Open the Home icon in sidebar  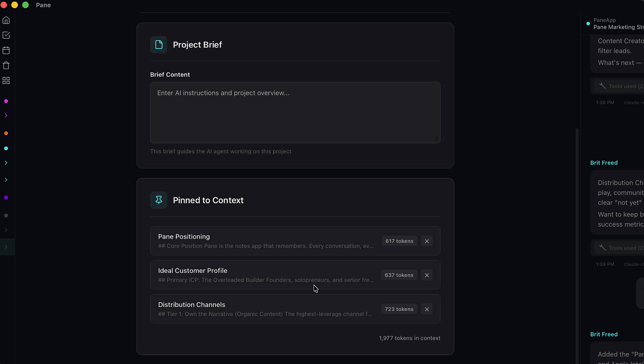6,20
